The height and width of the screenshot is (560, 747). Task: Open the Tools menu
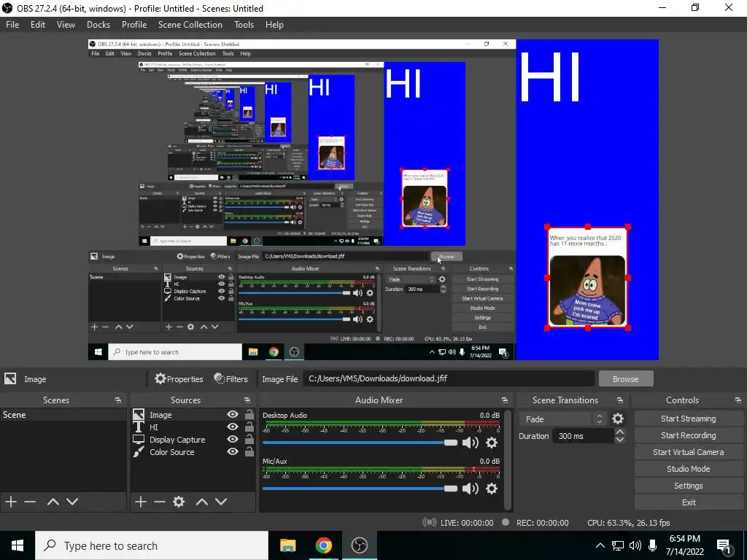tap(244, 25)
